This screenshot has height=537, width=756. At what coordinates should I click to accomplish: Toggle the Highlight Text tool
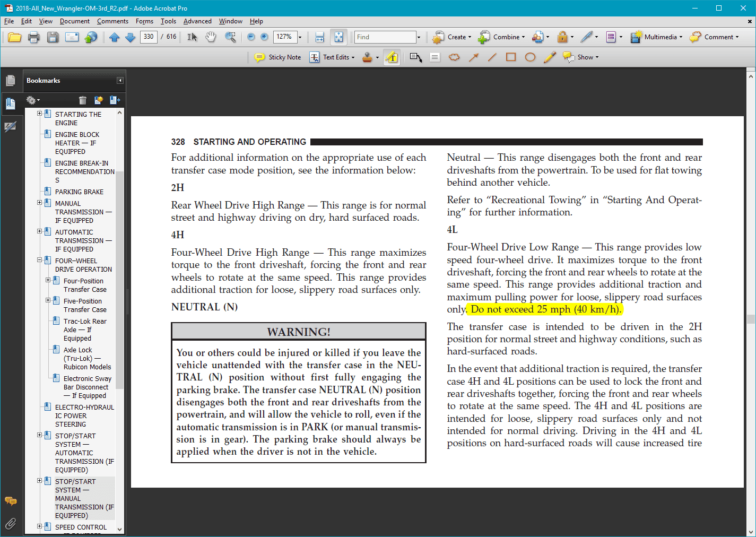pyautogui.click(x=392, y=57)
